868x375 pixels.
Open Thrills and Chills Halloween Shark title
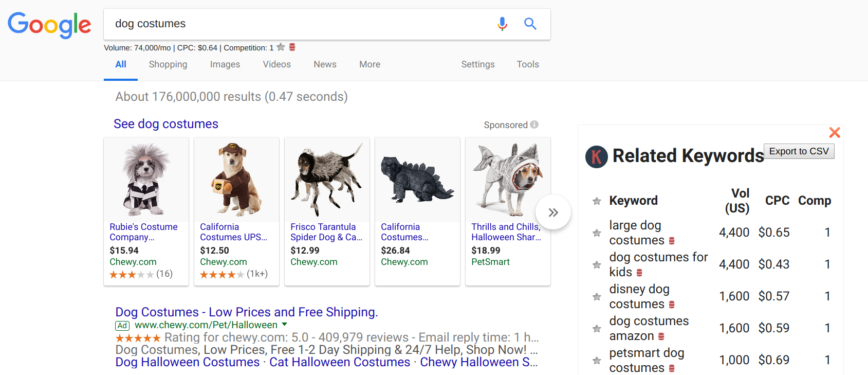(x=506, y=232)
